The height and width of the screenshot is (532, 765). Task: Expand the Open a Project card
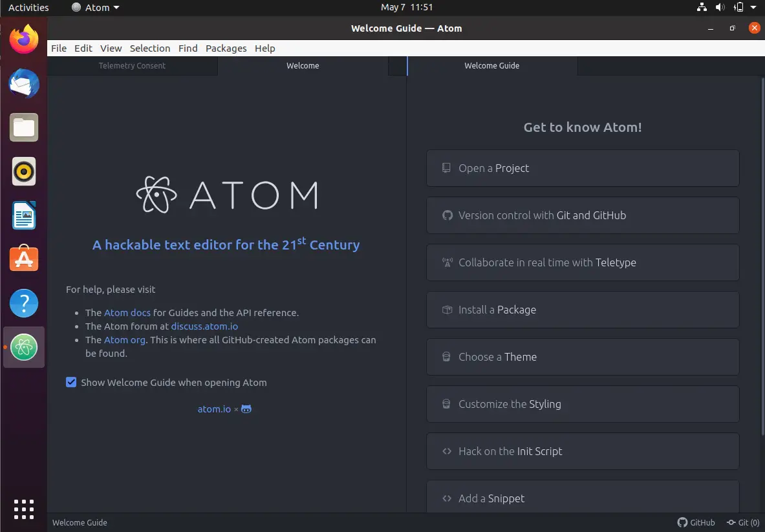click(x=583, y=167)
